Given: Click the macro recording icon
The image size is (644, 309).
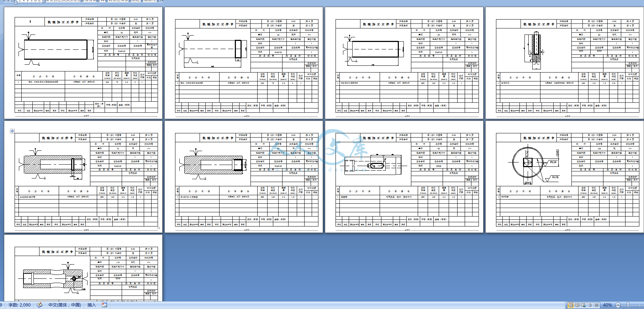Looking at the screenshot, I should [x=105, y=305].
